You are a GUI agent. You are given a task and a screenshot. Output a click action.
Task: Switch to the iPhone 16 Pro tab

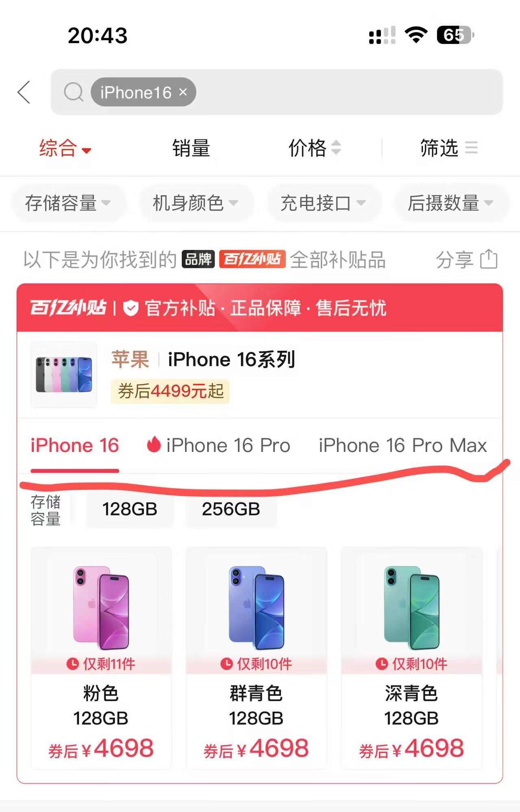[219, 445]
